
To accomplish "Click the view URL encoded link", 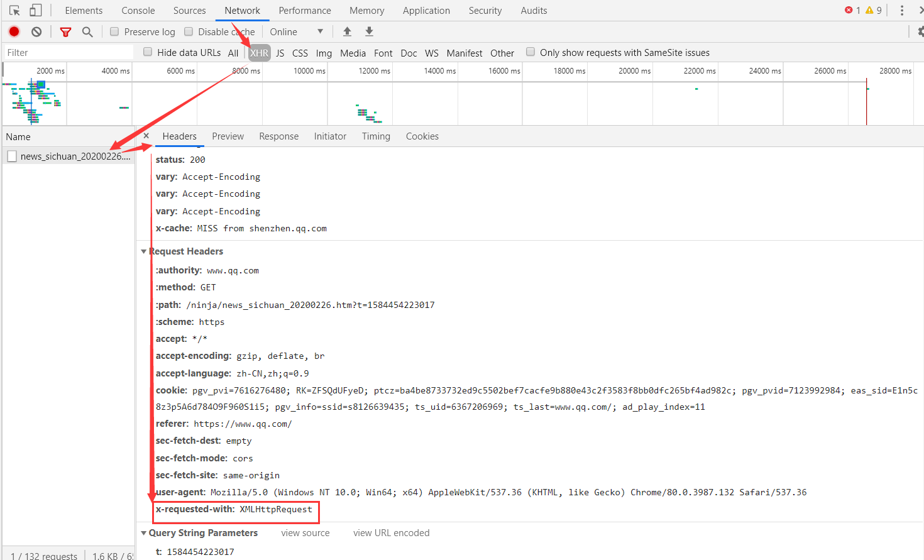I will 391,533.
